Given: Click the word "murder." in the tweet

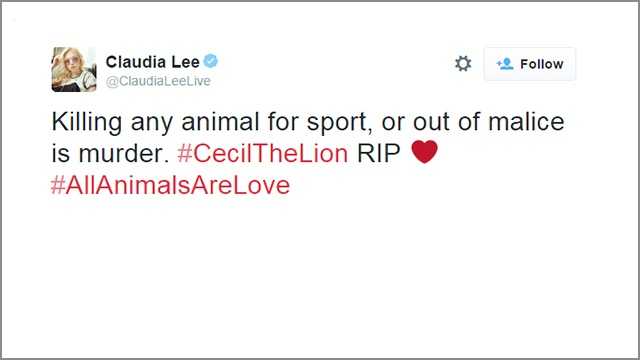Looking at the screenshot, I should tap(124, 153).
